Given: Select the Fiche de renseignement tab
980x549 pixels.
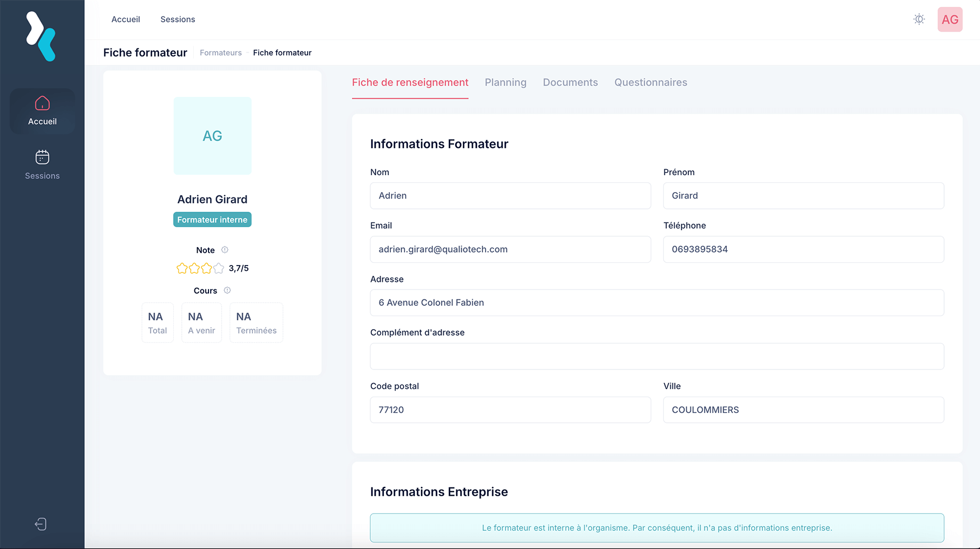Looking at the screenshot, I should click(410, 83).
